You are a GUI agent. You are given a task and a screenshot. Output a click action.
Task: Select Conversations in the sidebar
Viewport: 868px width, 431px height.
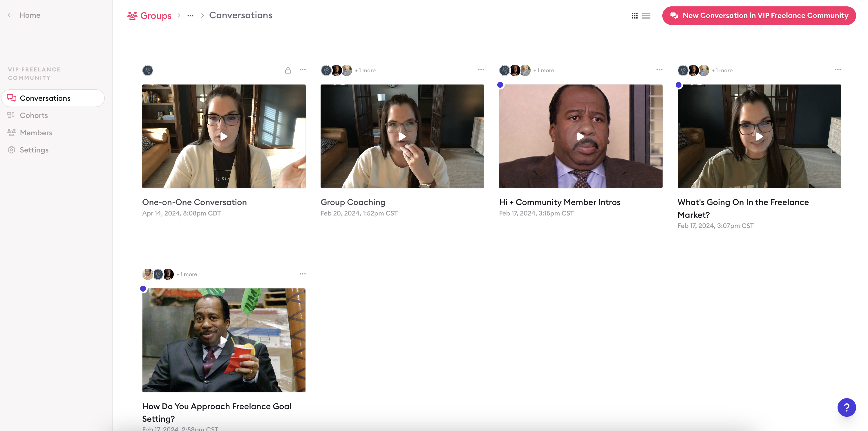click(45, 98)
